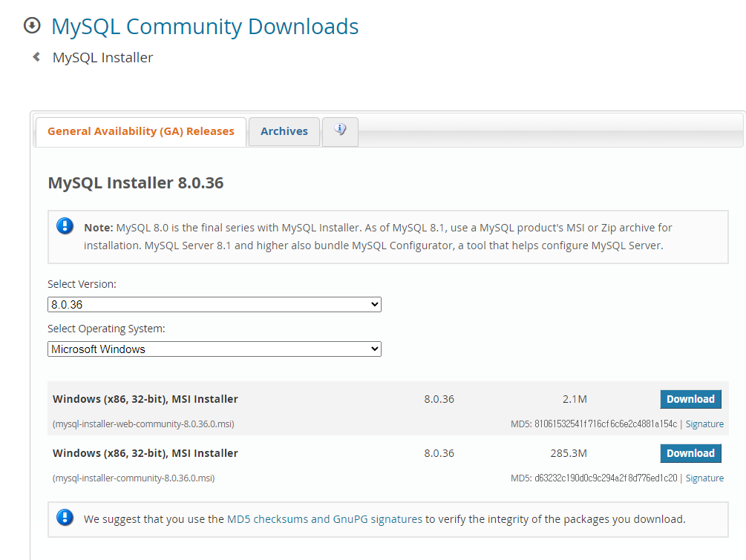This screenshot has height=560, width=746.
Task: Open MD5 checksums and GnuPG signatures link
Action: 324,519
